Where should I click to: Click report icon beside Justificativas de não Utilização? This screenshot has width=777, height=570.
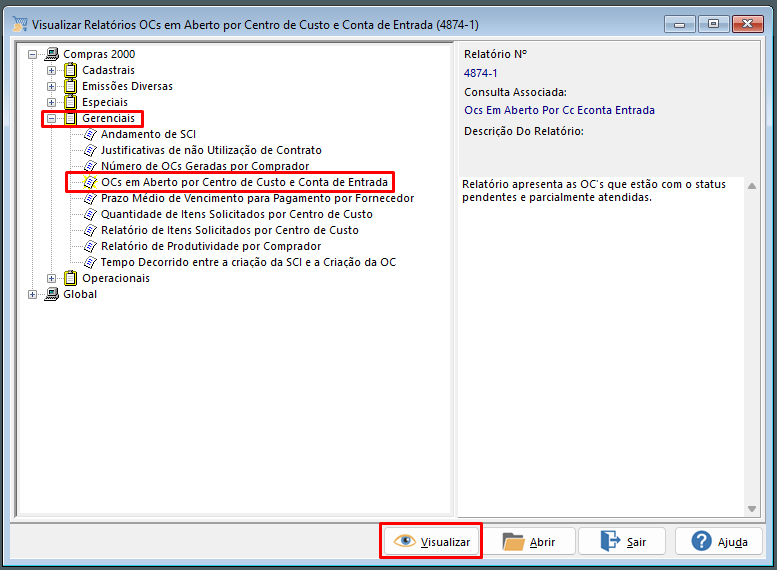click(x=90, y=150)
